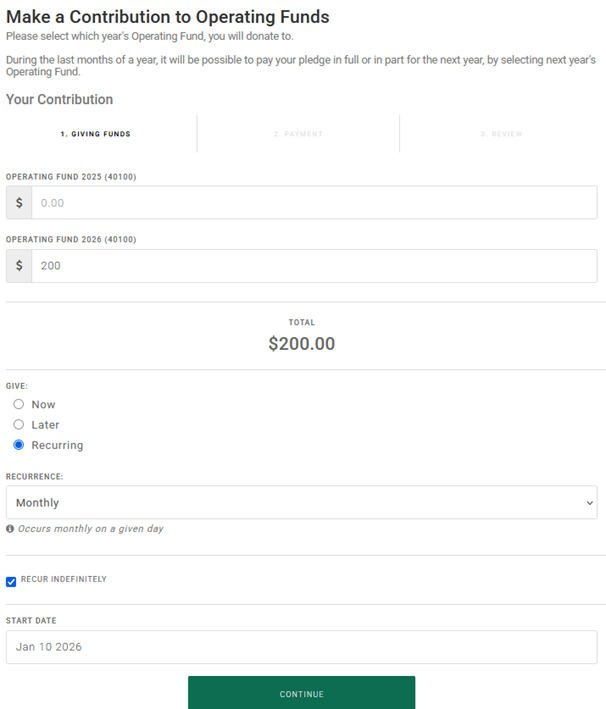
Task: Click the $200.00 total amount
Action: click(x=301, y=344)
